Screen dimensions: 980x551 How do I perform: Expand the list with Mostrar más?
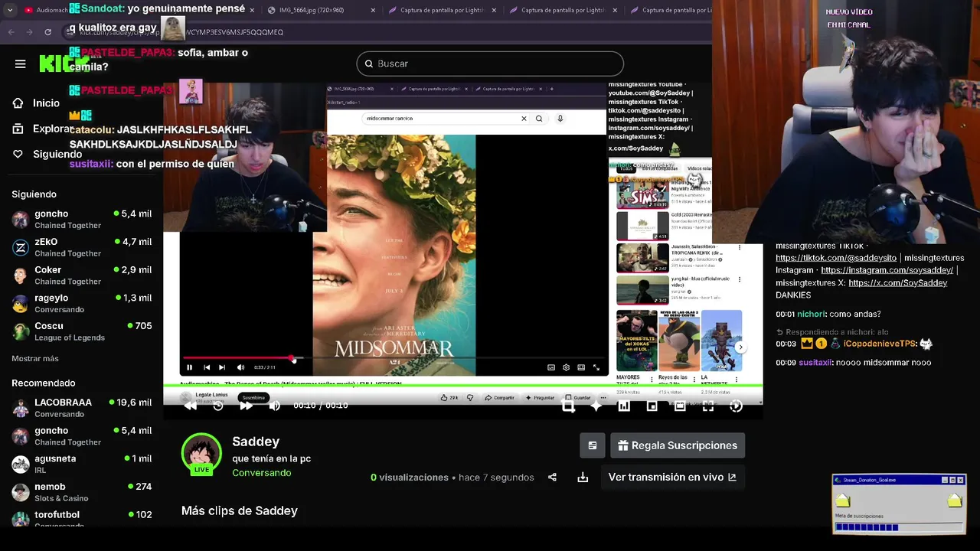tap(35, 358)
